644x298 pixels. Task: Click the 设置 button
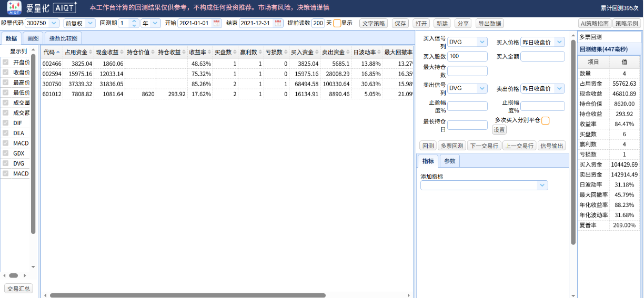point(499,130)
